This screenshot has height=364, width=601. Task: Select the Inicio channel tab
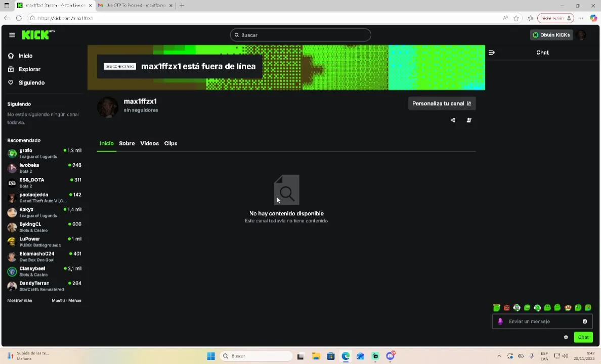tap(107, 143)
